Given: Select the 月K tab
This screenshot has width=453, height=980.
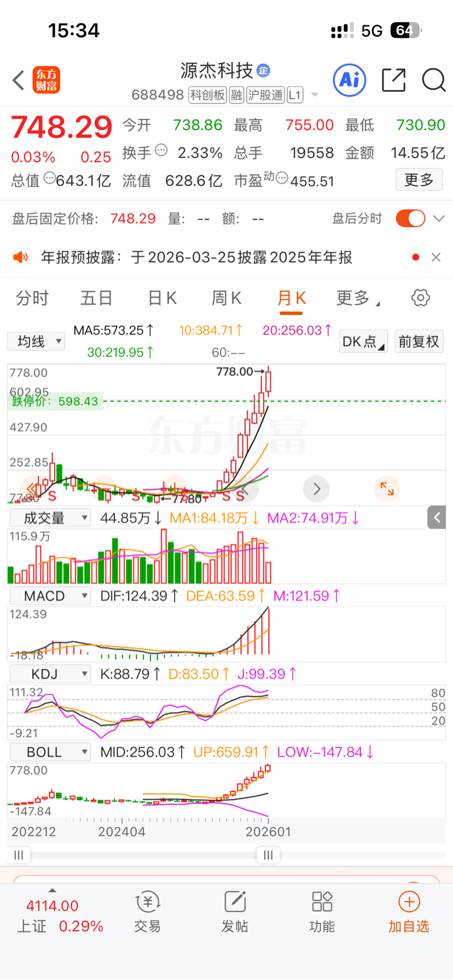Looking at the screenshot, I should pos(291,298).
